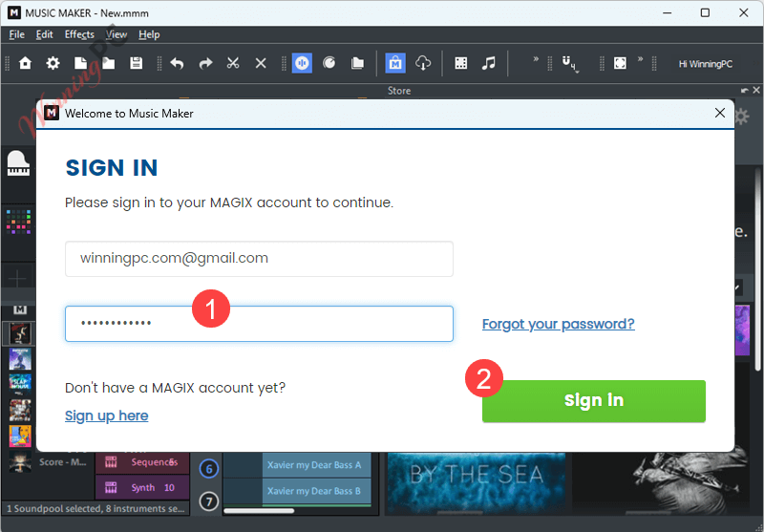Click the X delete icon in toolbar
The width and height of the screenshot is (764, 532).
tap(261, 63)
